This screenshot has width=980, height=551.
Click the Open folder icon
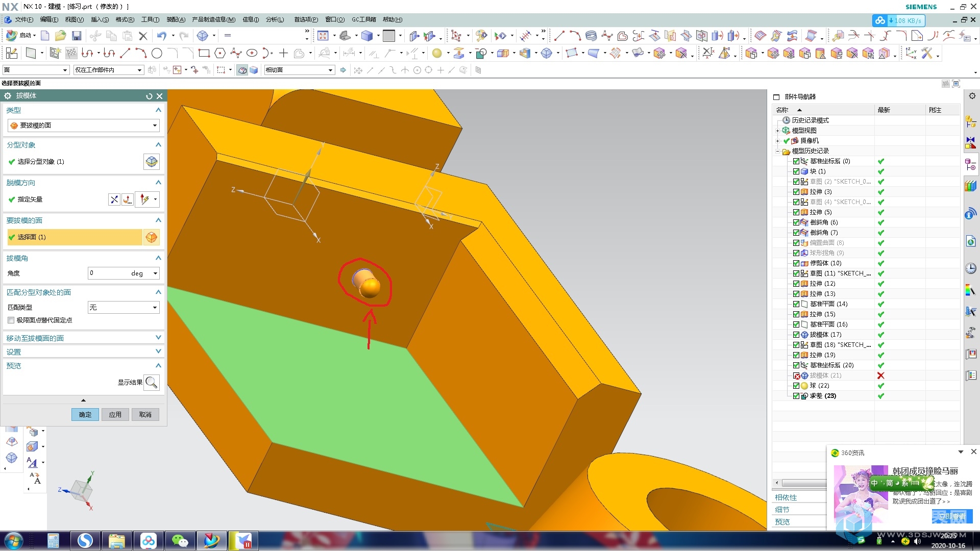pyautogui.click(x=60, y=36)
